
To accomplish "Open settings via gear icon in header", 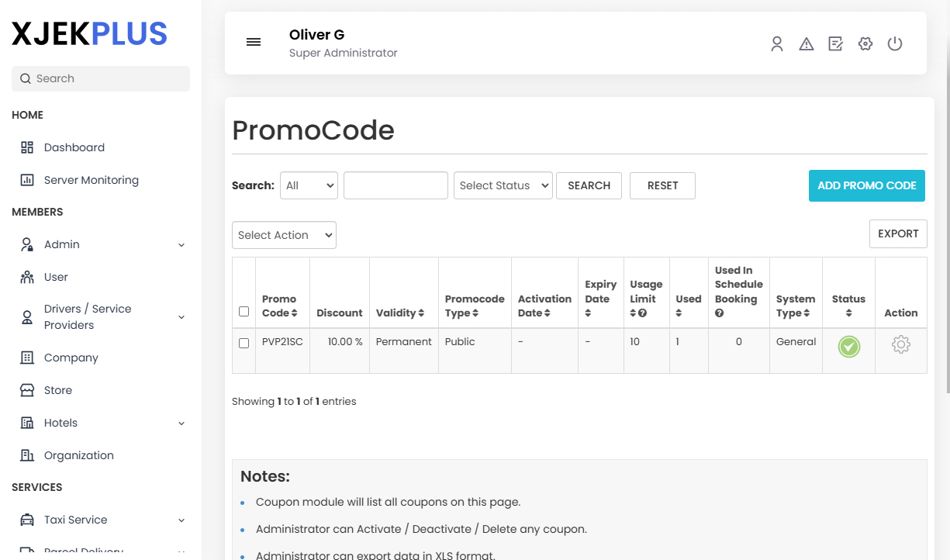I will point(865,43).
